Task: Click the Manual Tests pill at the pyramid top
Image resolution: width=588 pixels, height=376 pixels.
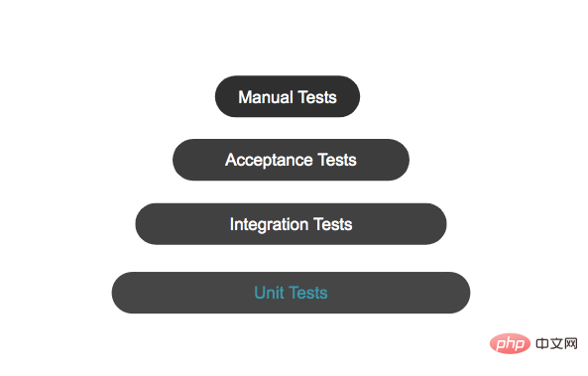Action: pos(288,96)
